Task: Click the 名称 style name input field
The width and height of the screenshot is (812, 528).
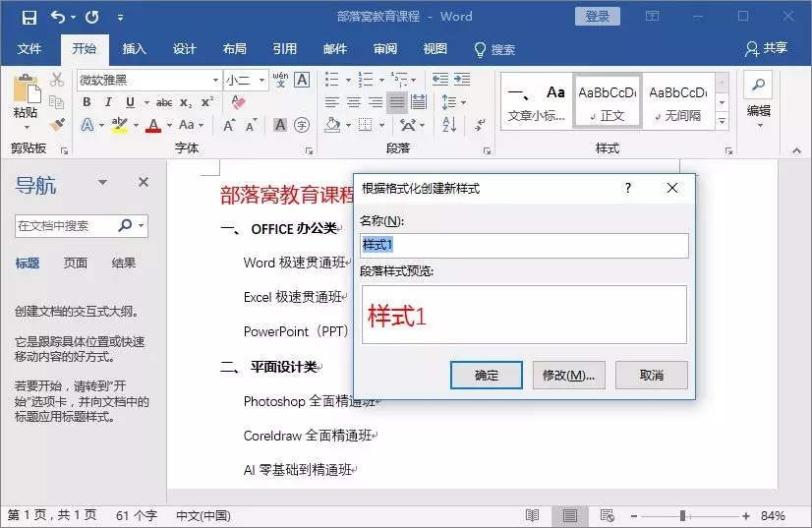Action: pyautogui.click(x=524, y=245)
